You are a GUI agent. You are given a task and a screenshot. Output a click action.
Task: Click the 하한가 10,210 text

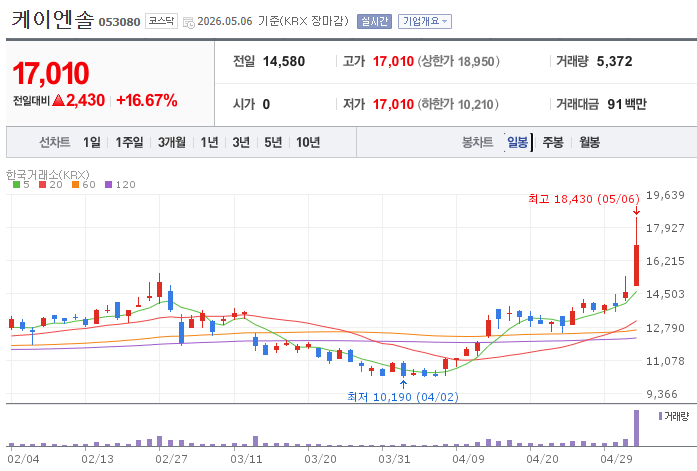458,104
